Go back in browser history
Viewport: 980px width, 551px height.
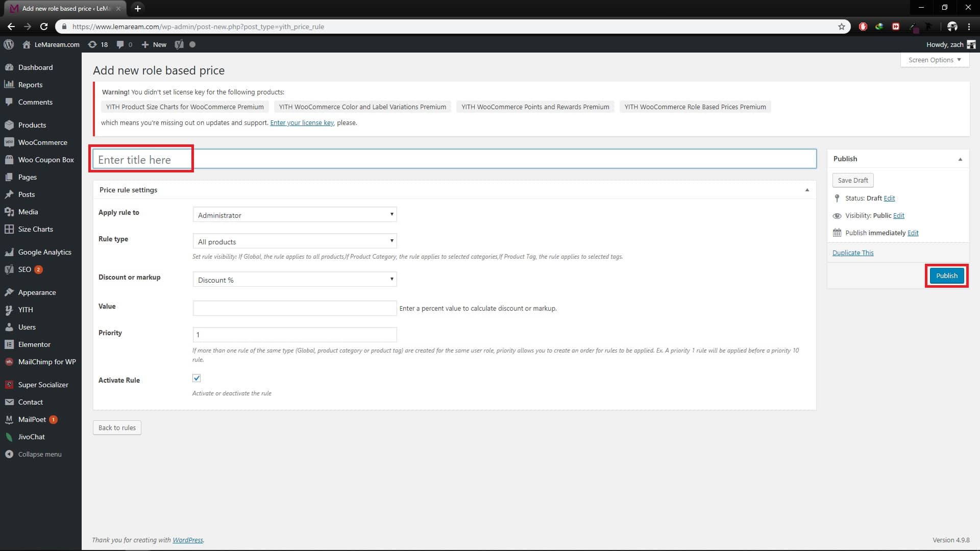tap(11, 27)
